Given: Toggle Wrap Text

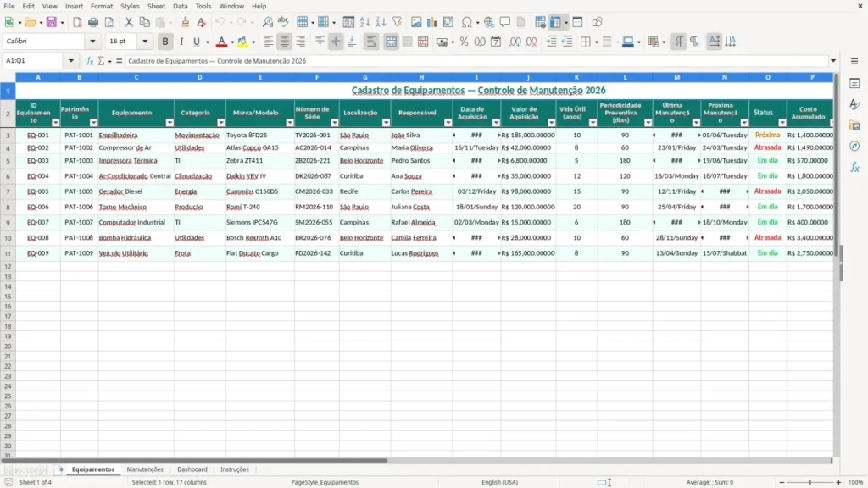Looking at the screenshot, I should coord(371,42).
